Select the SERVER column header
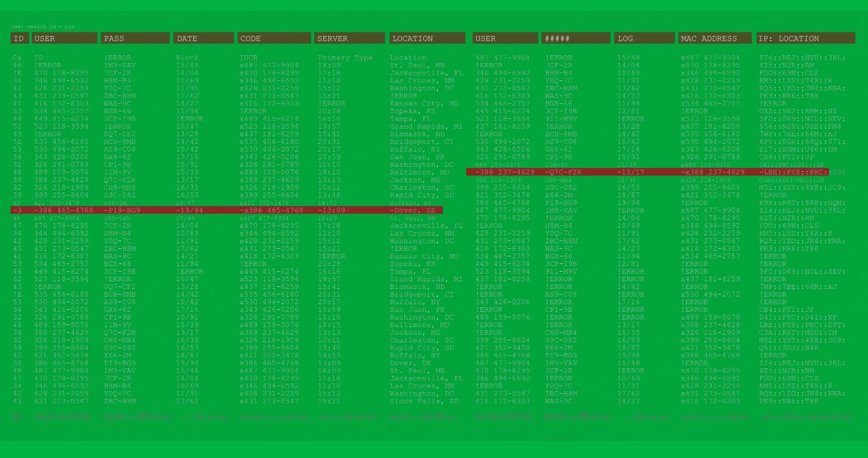The image size is (868, 458). pyautogui.click(x=349, y=38)
